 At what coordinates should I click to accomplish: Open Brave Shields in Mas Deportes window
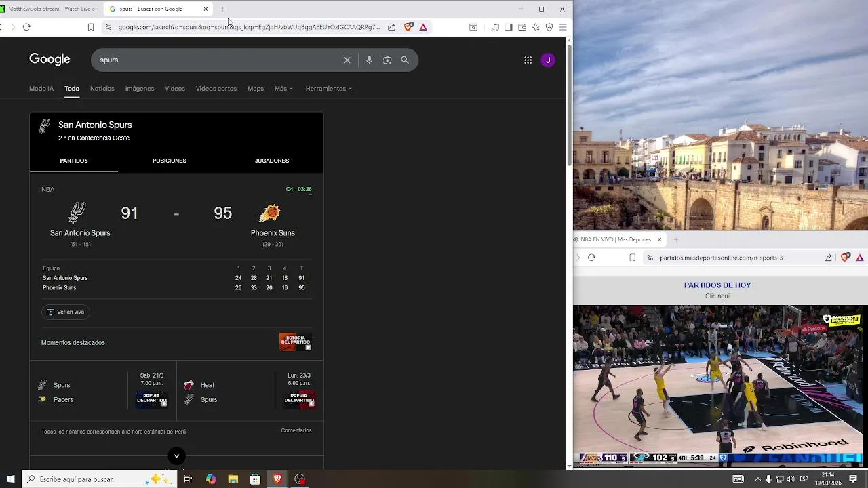(845, 258)
